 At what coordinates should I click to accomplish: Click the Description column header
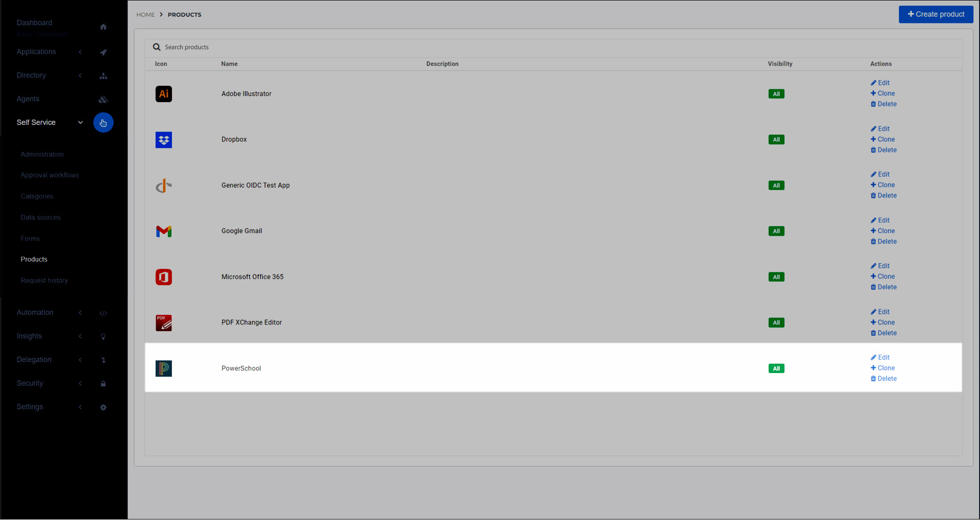click(x=442, y=64)
